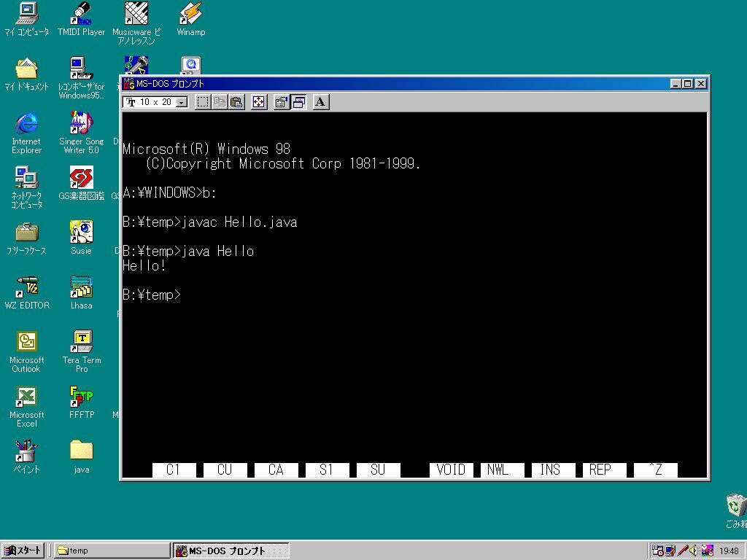
Task: Open the Font settings 'A' icon
Action: [321, 102]
